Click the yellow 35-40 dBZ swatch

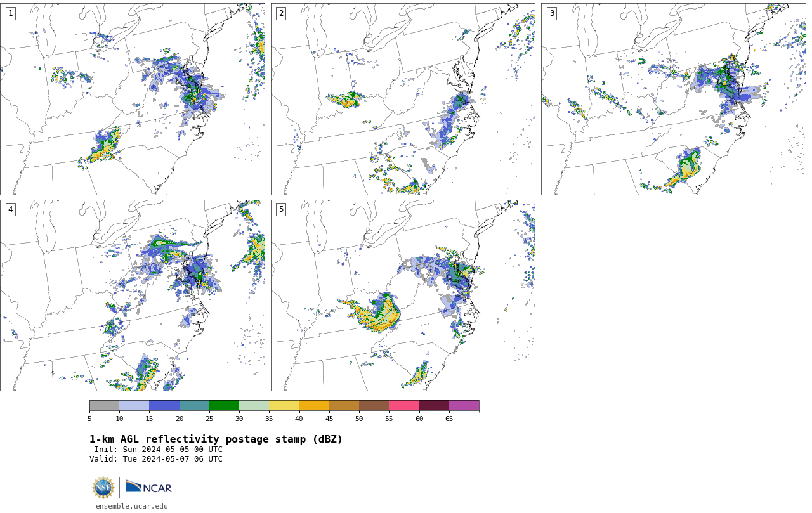pyautogui.click(x=284, y=406)
